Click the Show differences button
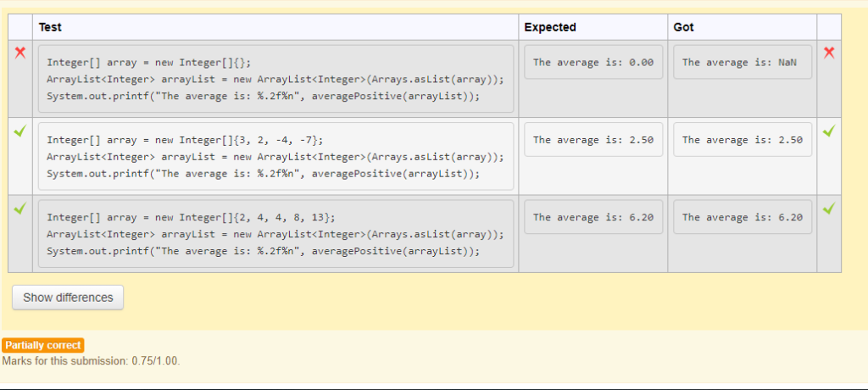The height and width of the screenshot is (390, 868). (x=68, y=298)
